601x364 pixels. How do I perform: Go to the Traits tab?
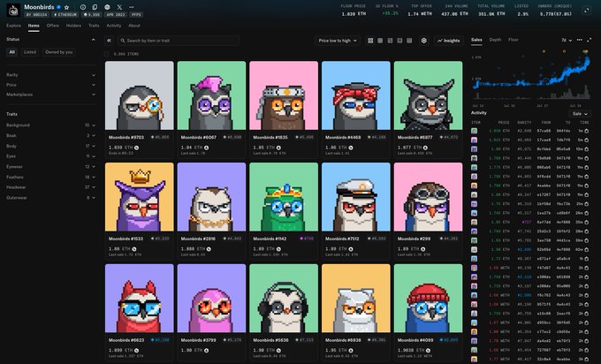pyautogui.click(x=94, y=26)
